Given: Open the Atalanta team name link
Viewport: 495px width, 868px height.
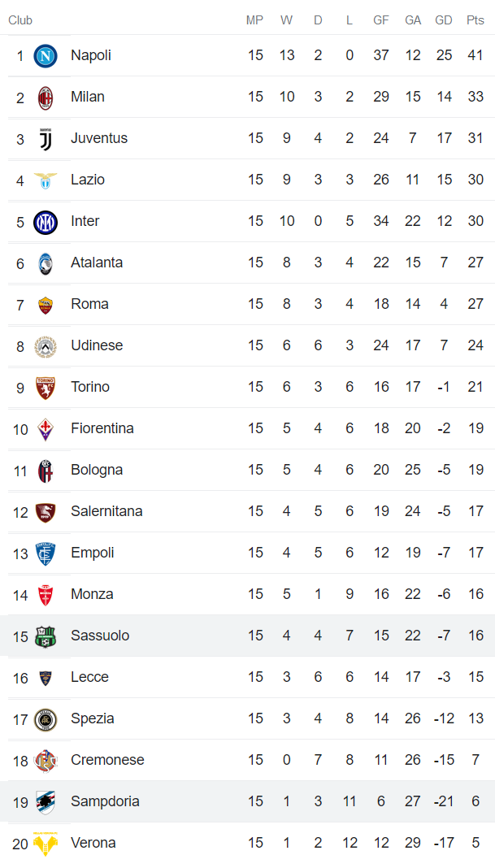Looking at the screenshot, I should point(97,263).
